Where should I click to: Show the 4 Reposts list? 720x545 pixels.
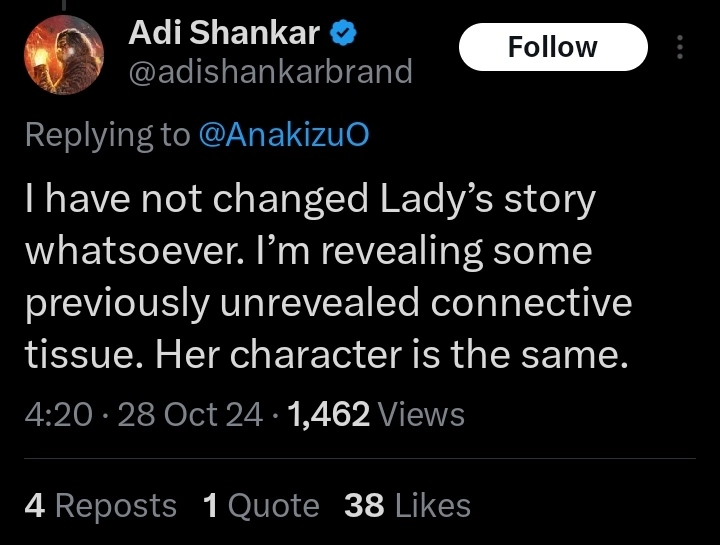point(100,505)
